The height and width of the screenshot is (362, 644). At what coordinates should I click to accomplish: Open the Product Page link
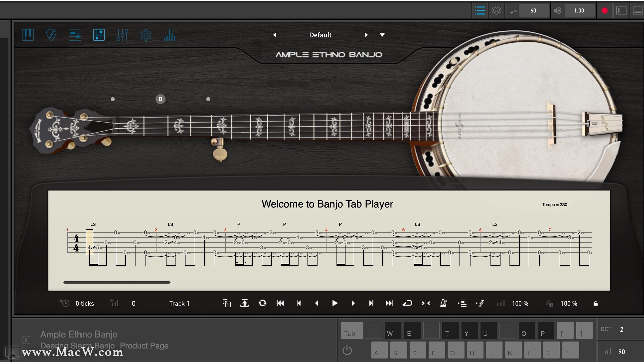click(x=144, y=346)
